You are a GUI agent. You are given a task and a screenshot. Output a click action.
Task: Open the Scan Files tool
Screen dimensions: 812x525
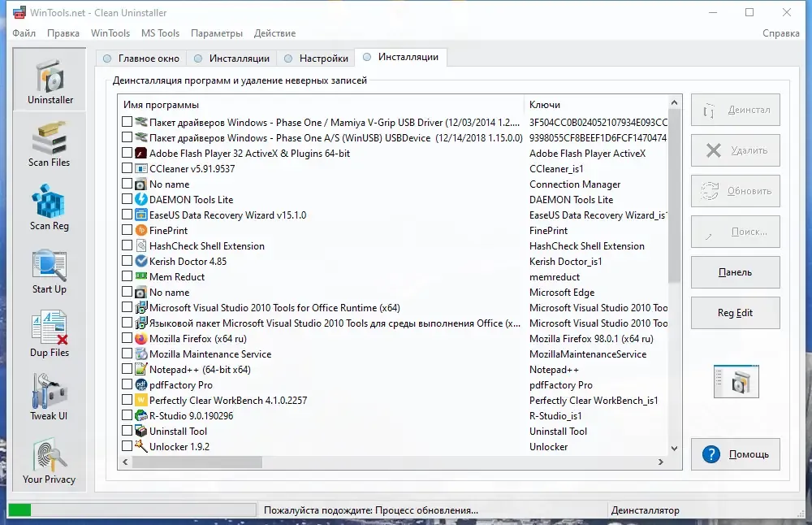click(x=50, y=144)
